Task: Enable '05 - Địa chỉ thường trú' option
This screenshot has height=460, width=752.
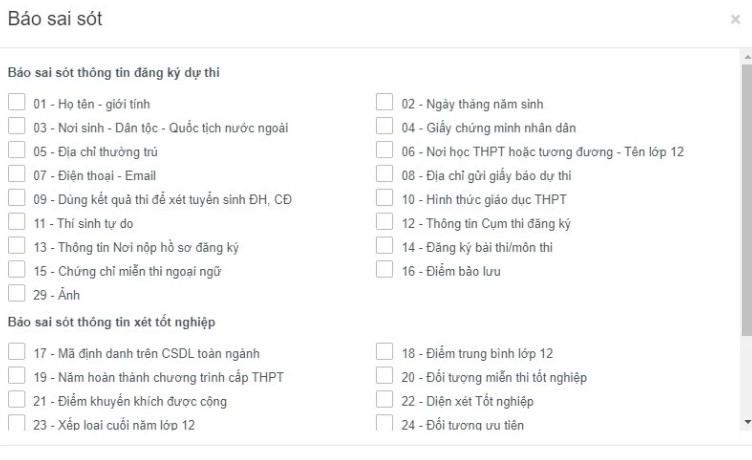Action: [16, 150]
